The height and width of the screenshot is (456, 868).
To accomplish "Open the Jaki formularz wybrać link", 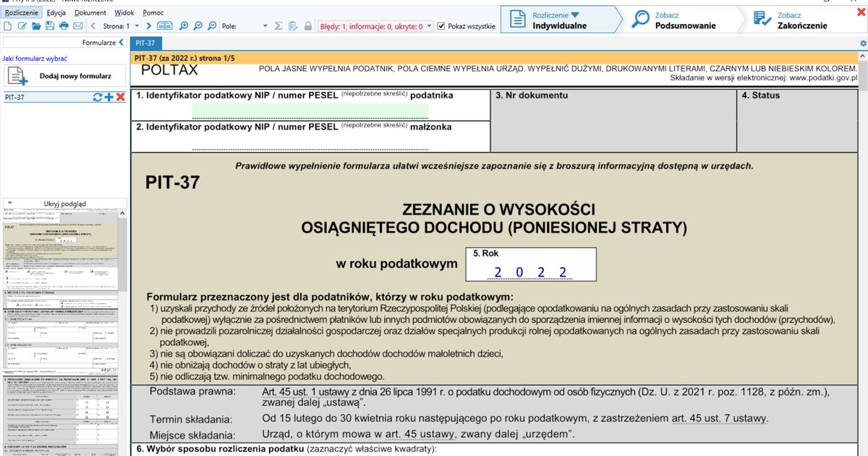I will point(35,57).
